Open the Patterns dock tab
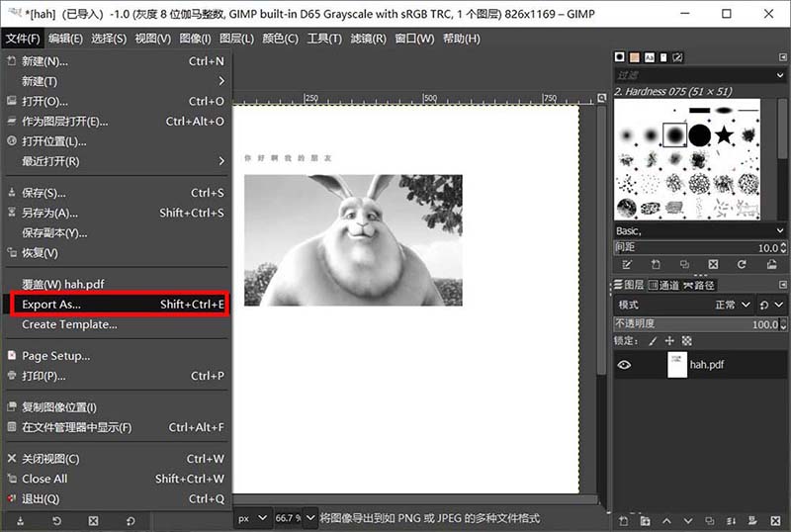 point(635,57)
